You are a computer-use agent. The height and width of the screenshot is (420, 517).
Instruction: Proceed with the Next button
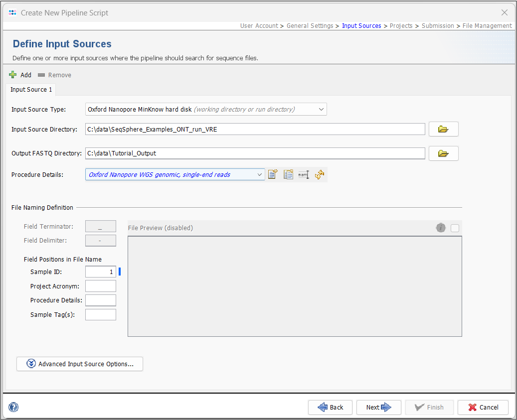(x=378, y=407)
